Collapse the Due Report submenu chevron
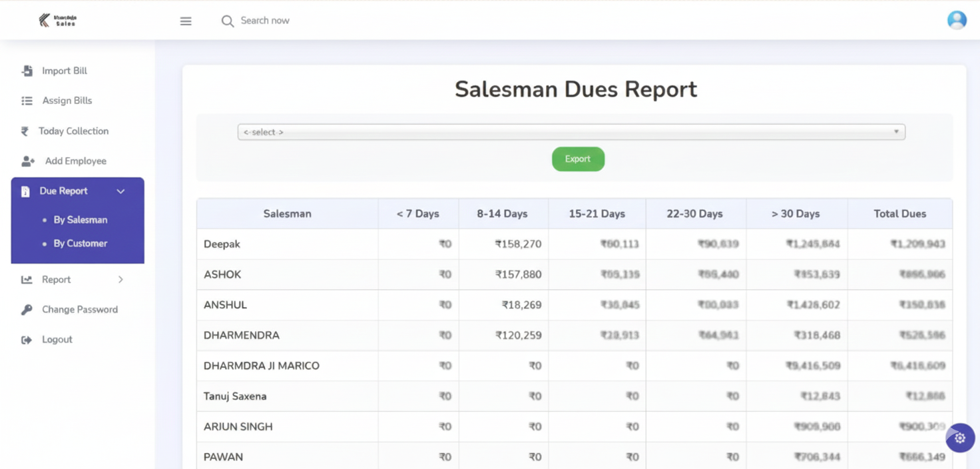 [121, 191]
